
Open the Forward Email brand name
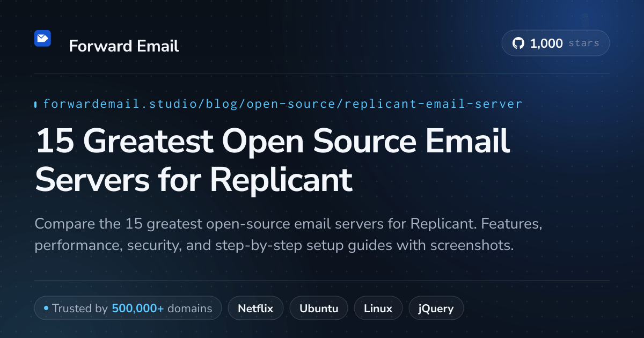pyautogui.click(x=124, y=46)
